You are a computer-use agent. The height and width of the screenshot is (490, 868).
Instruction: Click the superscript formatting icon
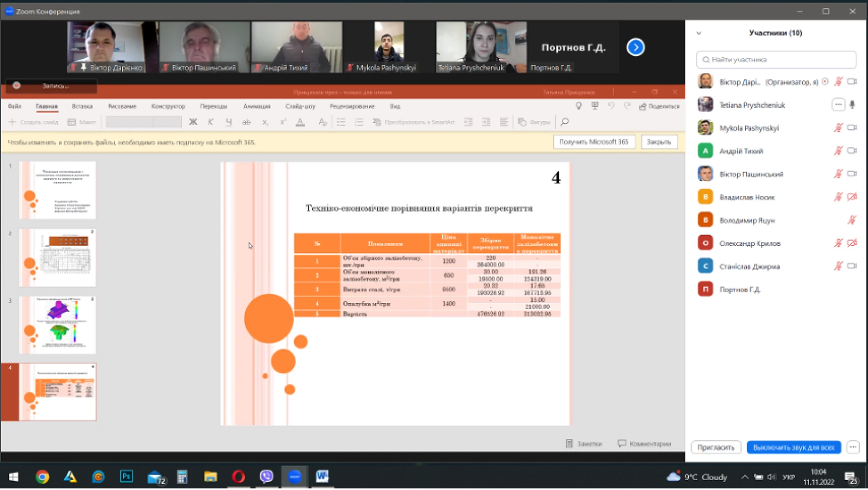coord(283,122)
